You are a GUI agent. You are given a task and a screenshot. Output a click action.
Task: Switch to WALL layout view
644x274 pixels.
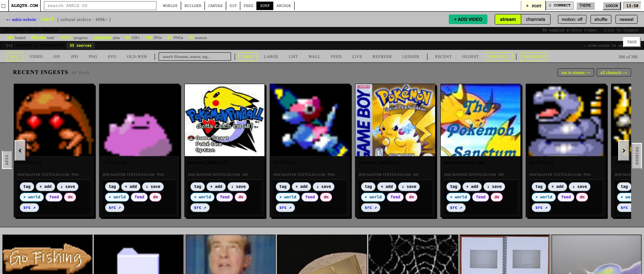tap(314, 57)
